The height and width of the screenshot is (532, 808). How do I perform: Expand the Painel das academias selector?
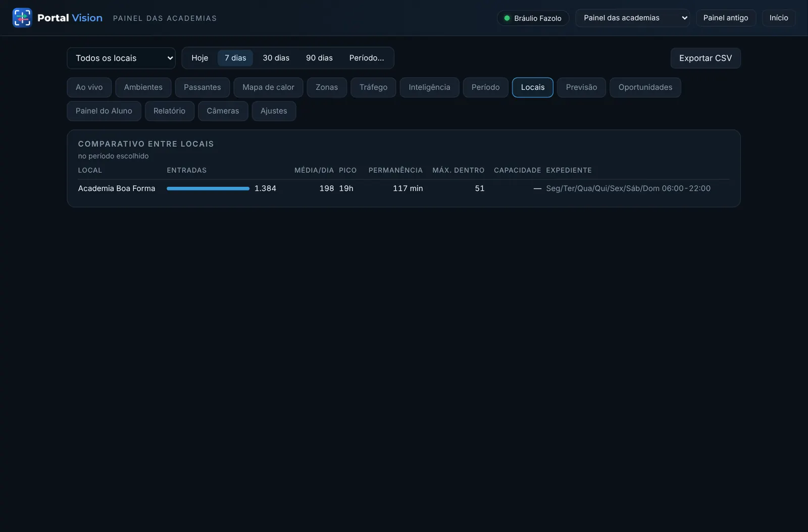632,18
